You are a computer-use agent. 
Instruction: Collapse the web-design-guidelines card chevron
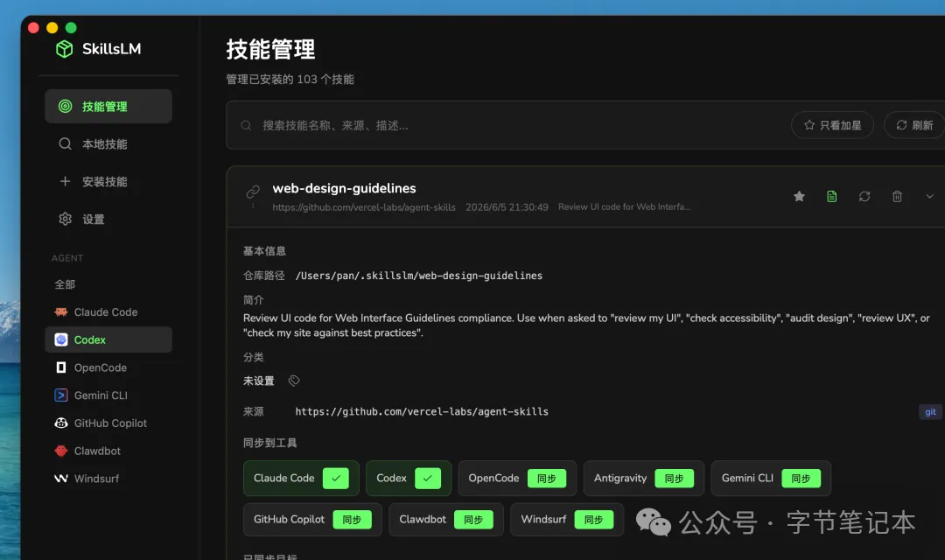[x=929, y=197]
